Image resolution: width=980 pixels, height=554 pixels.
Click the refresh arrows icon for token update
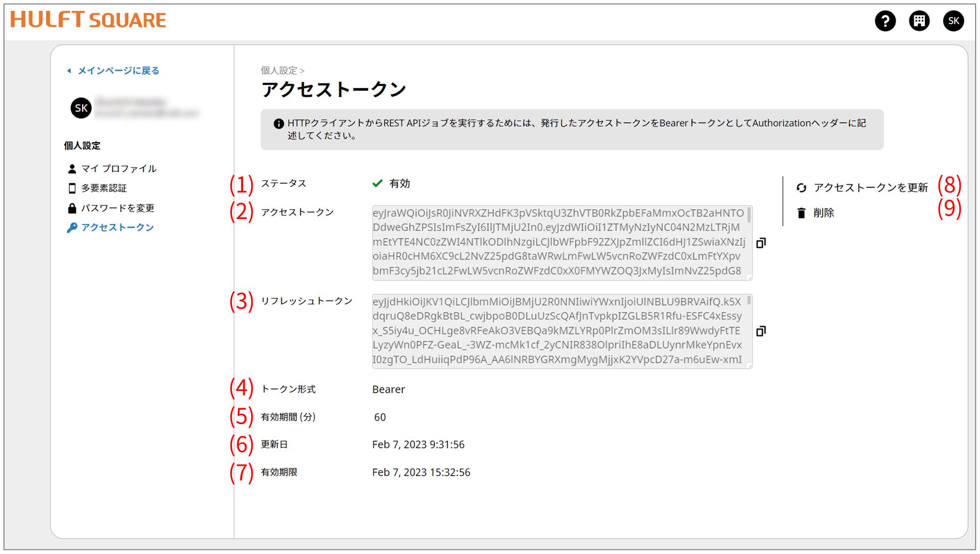click(x=801, y=188)
